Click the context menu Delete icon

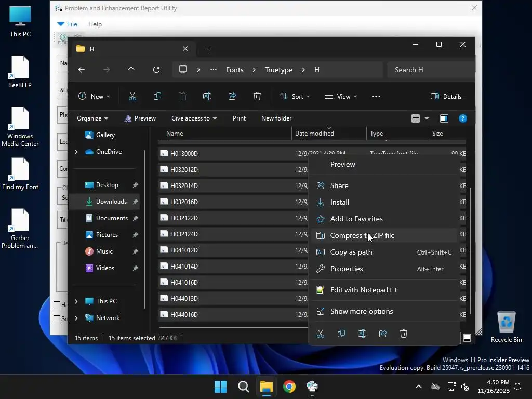coord(403,334)
